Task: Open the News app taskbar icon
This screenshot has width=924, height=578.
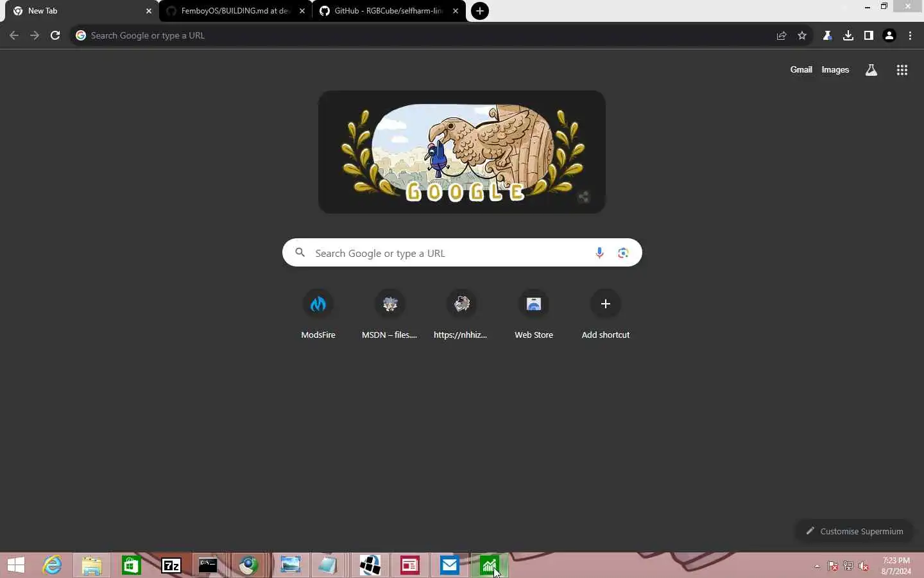Action: tap(410, 565)
